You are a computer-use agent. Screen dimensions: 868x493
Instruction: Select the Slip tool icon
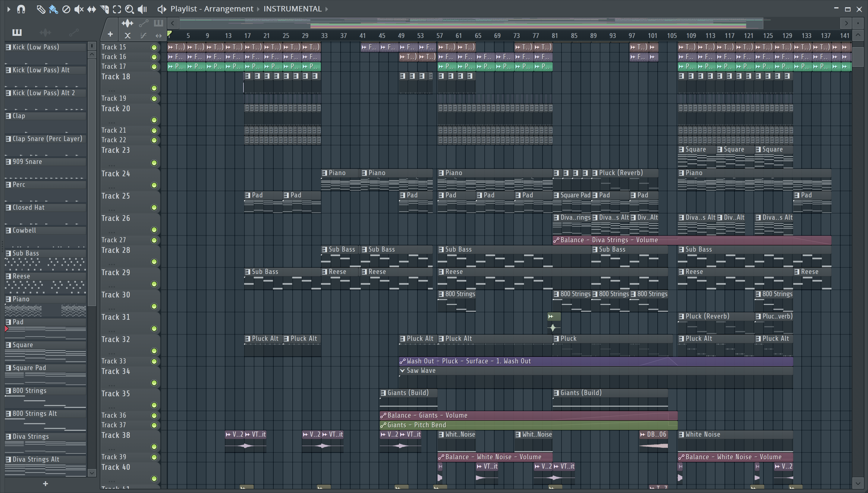91,9
